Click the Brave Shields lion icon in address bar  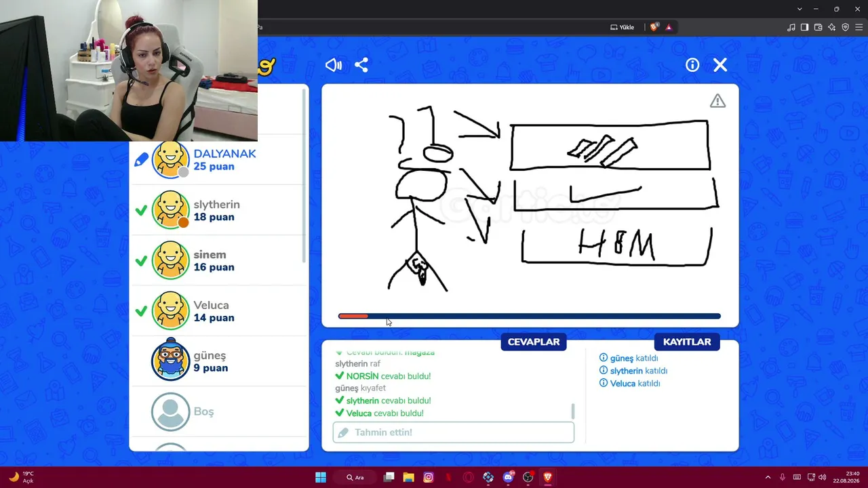(654, 27)
